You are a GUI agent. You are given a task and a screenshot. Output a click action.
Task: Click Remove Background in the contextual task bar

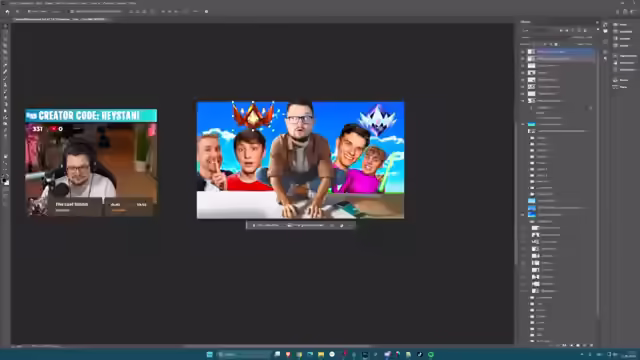[x=306, y=225]
